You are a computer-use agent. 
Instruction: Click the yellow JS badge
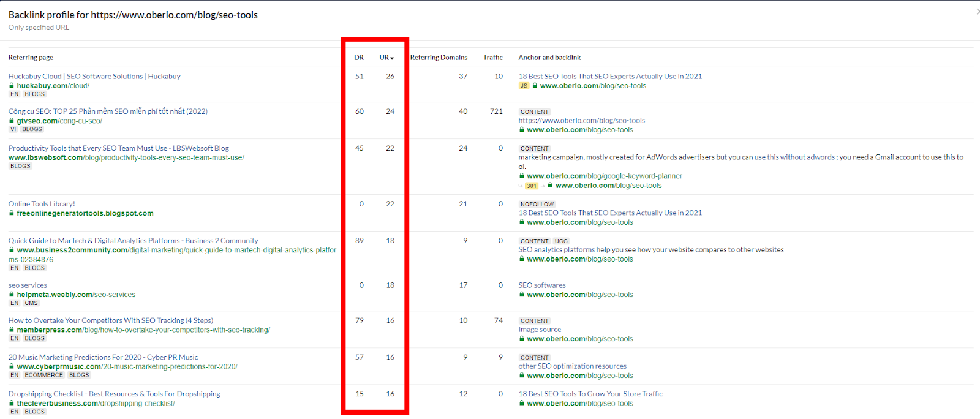524,86
